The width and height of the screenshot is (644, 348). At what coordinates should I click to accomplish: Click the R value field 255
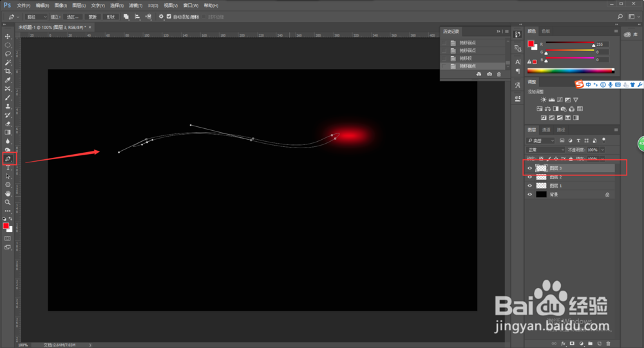[601, 44]
